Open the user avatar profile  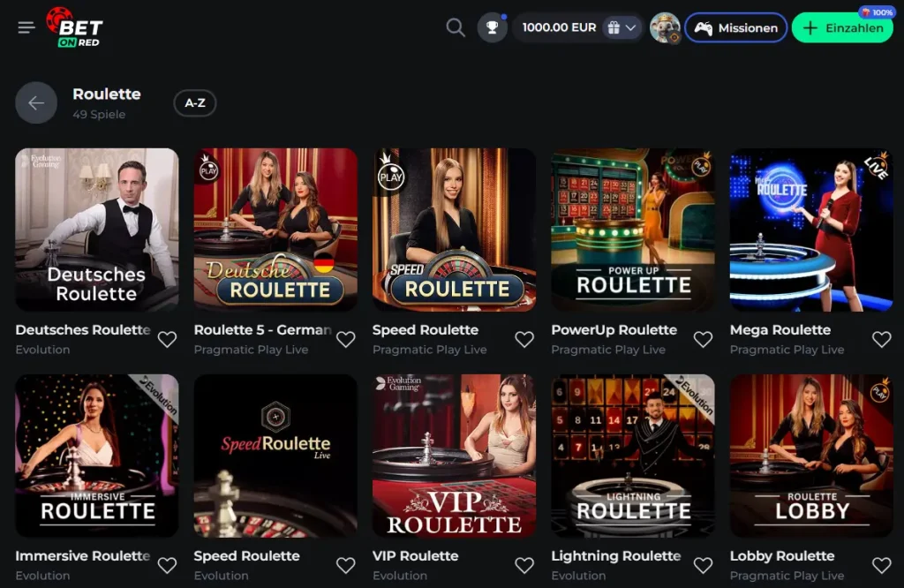point(665,27)
